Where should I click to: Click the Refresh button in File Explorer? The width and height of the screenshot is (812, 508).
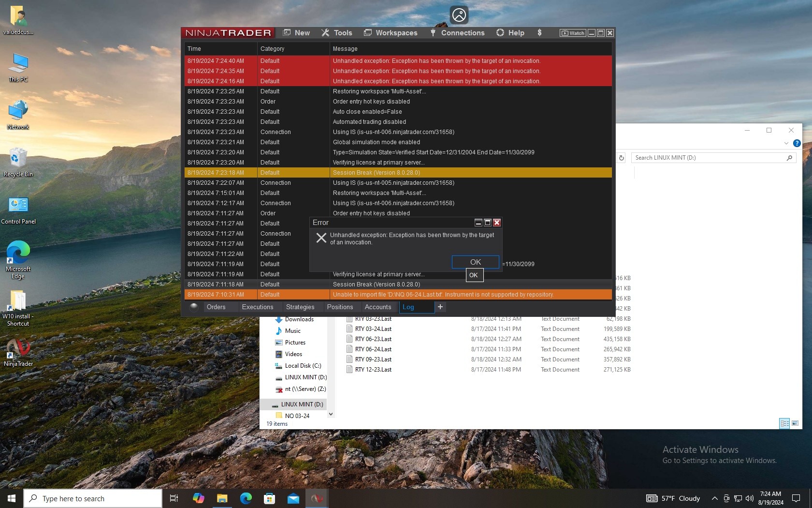pos(622,158)
